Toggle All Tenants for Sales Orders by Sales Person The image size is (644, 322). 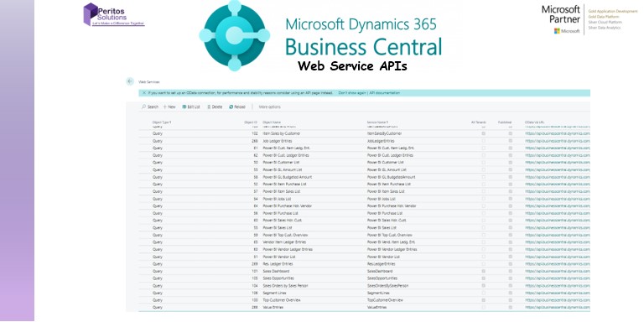(483, 285)
